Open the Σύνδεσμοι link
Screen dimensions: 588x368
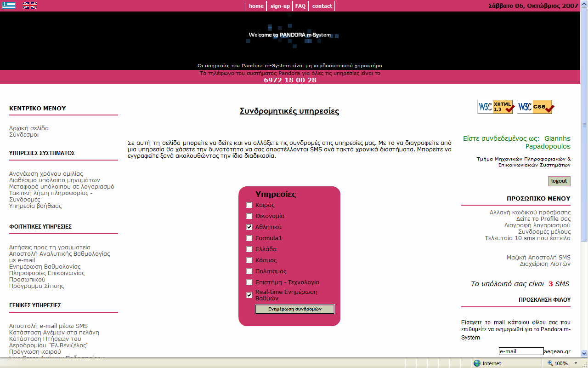[24, 135]
